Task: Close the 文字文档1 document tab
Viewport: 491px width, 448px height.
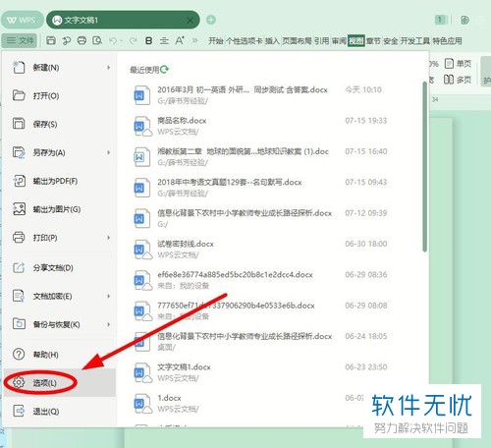Action: [x=190, y=21]
